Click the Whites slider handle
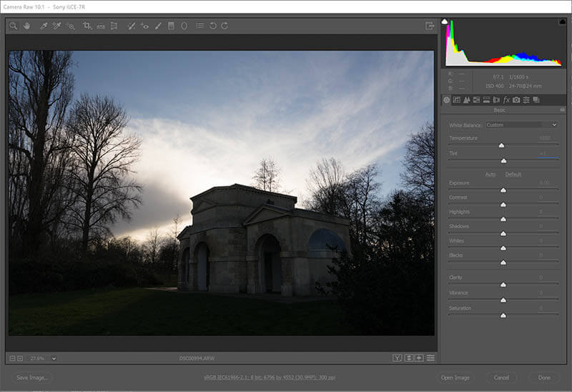Screen dimensions: 572x392 (x=503, y=248)
